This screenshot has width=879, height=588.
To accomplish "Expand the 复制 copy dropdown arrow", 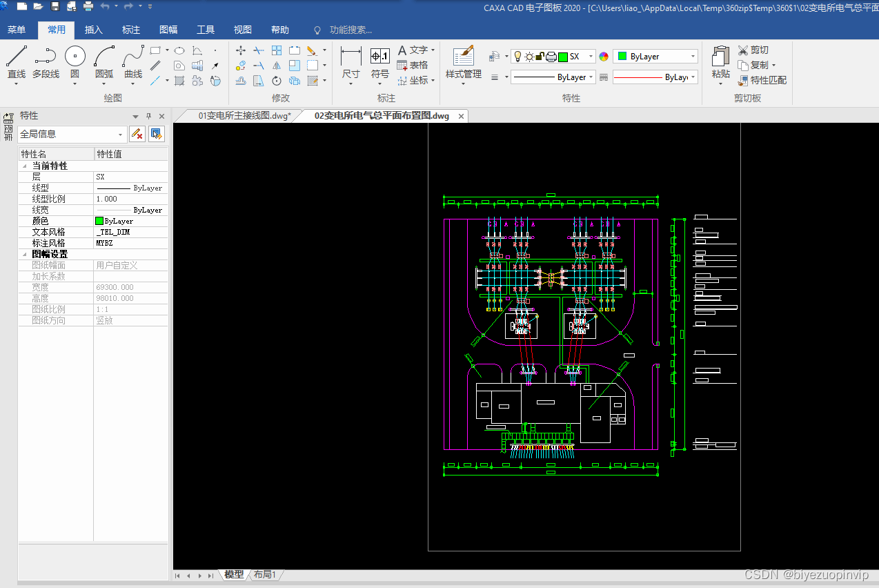I will [773, 66].
